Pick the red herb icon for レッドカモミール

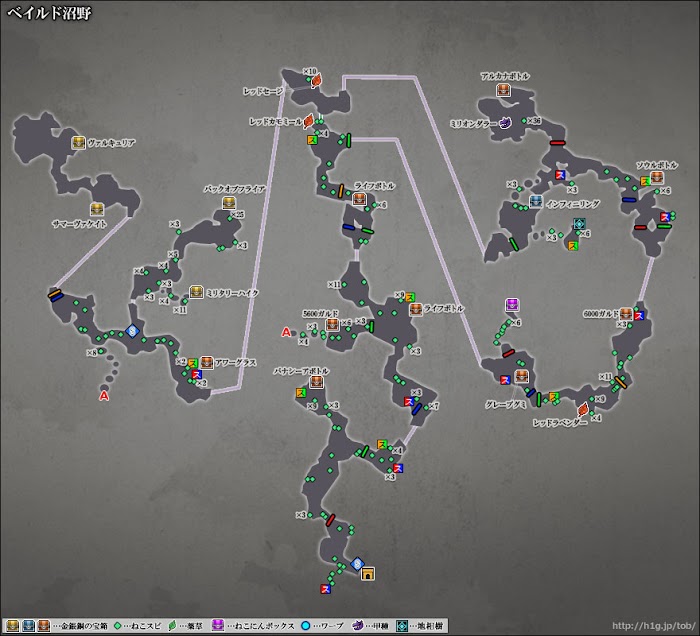click(308, 121)
